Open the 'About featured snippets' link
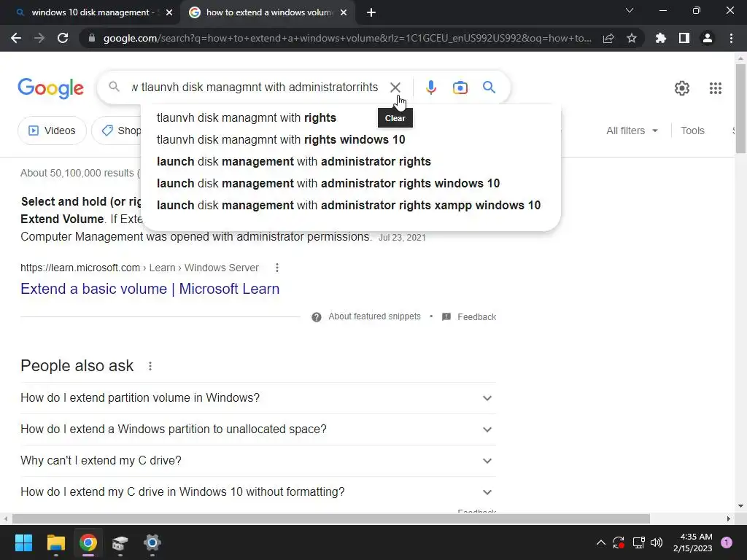This screenshot has height=560, width=747. [x=374, y=316]
